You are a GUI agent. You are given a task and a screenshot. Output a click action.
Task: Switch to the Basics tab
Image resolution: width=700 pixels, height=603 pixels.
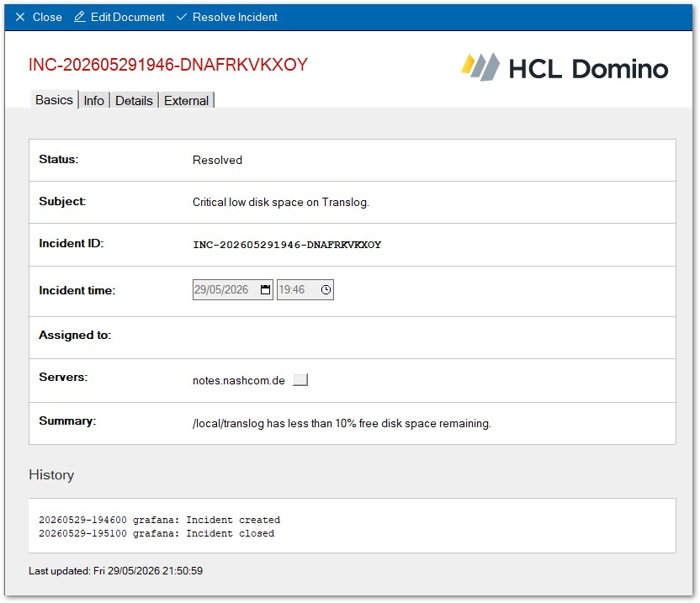(x=54, y=100)
